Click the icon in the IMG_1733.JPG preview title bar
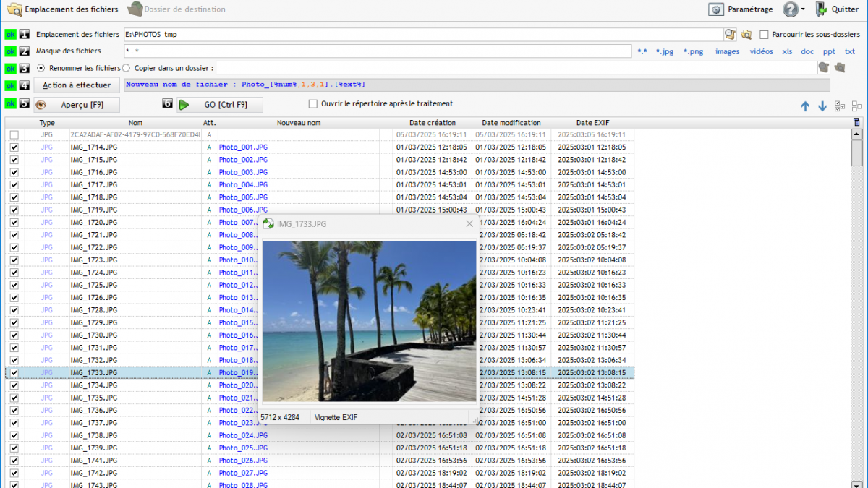Image resolution: width=868 pixels, height=488 pixels. (x=268, y=224)
